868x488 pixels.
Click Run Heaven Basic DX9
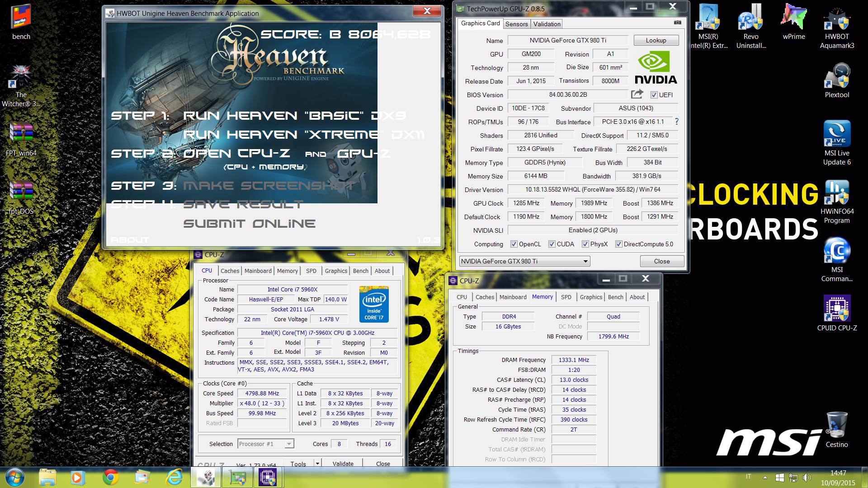[x=294, y=116]
